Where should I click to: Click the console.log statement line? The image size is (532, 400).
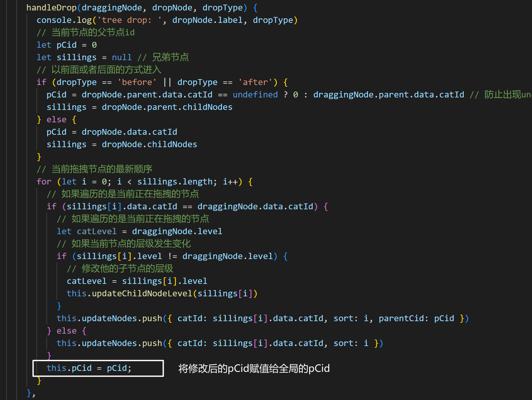tap(167, 20)
